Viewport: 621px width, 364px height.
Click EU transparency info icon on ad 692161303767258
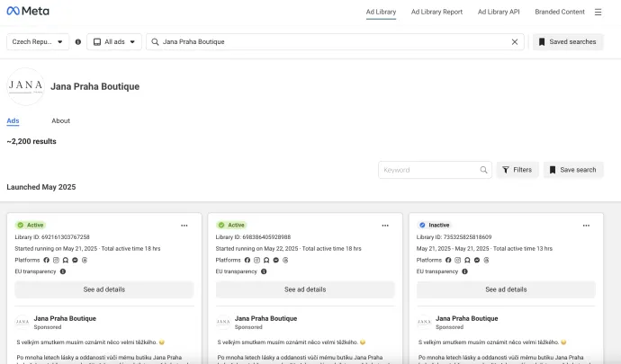pos(63,271)
